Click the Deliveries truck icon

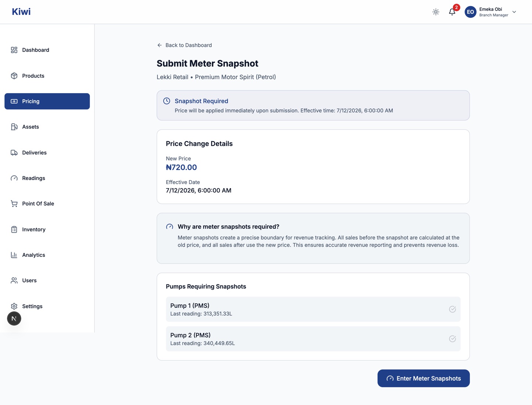point(14,153)
